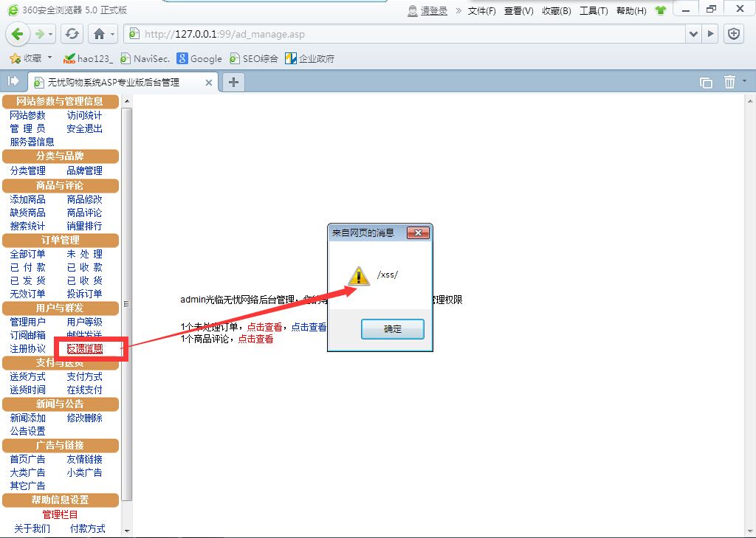The height and width of the screenshot is (538, 756).
Task: Open 分类管理 link
Action: (27, 170)
